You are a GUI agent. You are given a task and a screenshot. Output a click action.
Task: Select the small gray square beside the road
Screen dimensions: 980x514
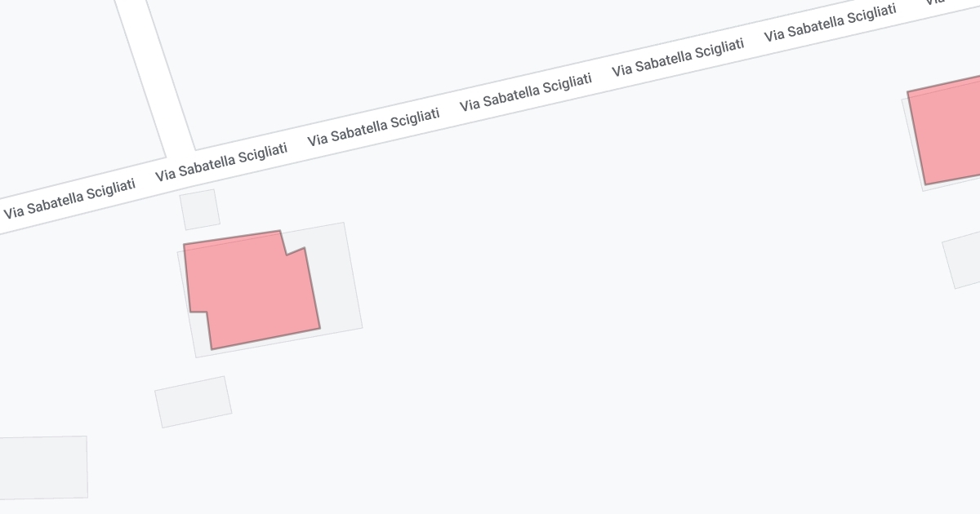coord(200,210)
